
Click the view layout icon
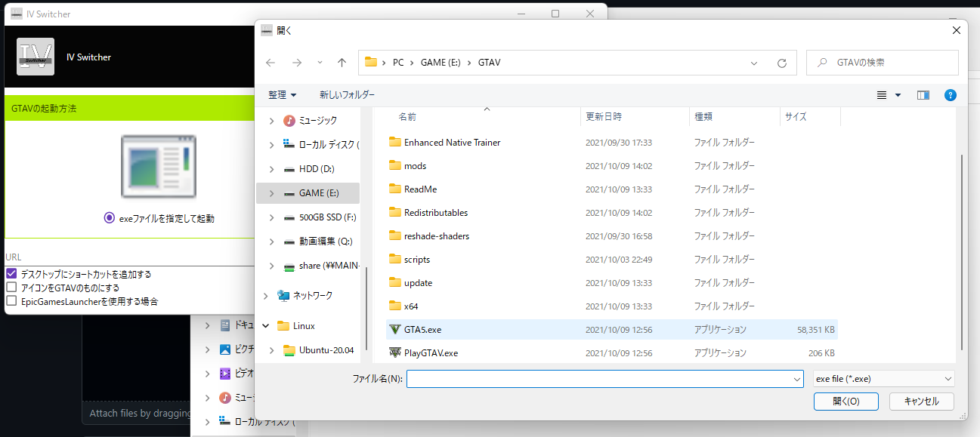[x=881, y=95]
